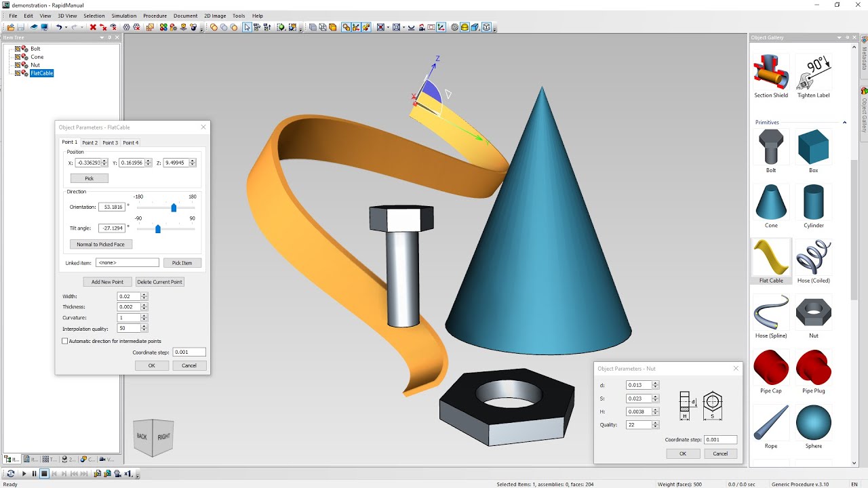Increase Nut d value stepper
The image size is (868, 488).
pos(655,383)
